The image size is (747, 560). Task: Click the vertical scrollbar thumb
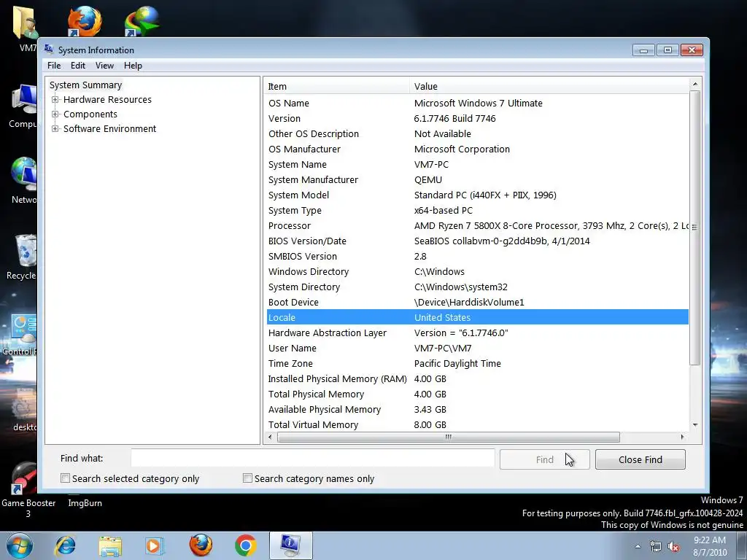click(x=695, y=227)
